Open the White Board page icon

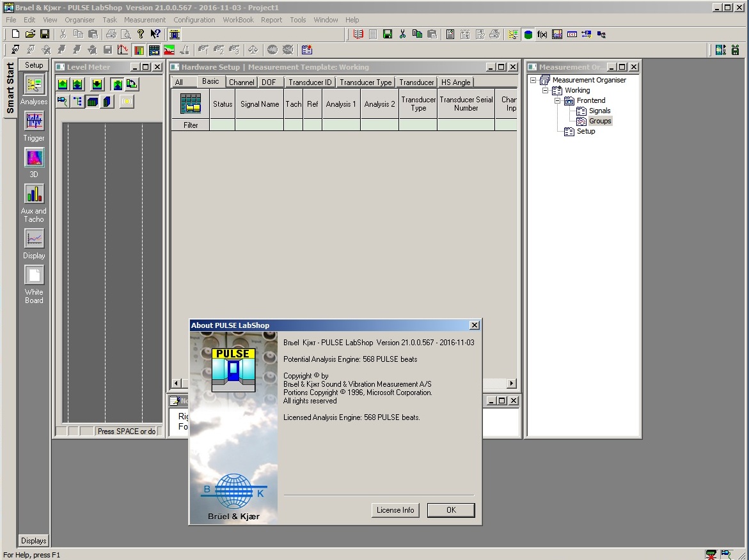[x=34, y=275]
